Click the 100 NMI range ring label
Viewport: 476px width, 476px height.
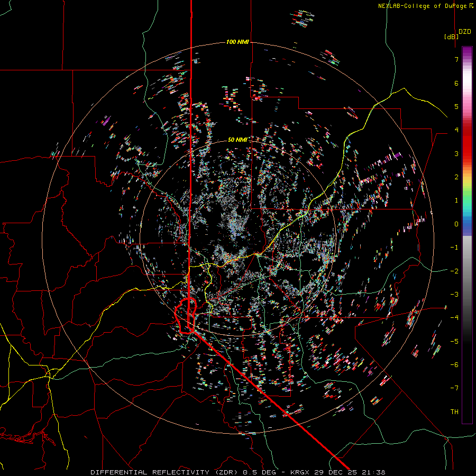237,42
